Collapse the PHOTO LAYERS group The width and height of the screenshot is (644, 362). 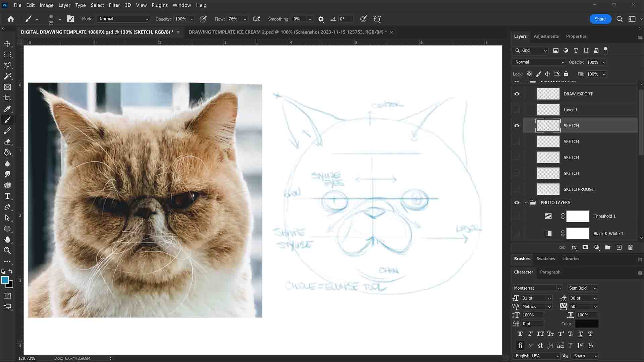coord(526,202)
